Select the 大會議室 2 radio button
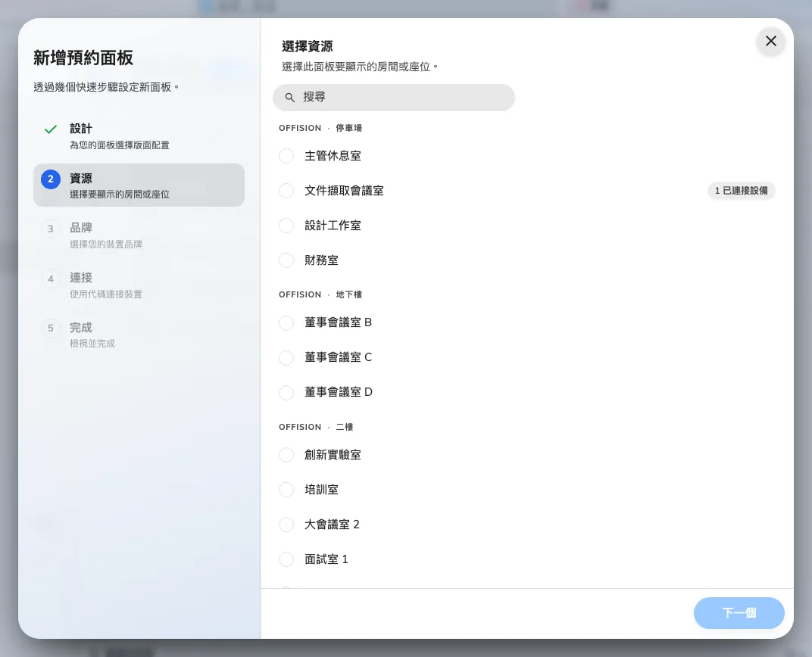 click(x=286, y=525)
